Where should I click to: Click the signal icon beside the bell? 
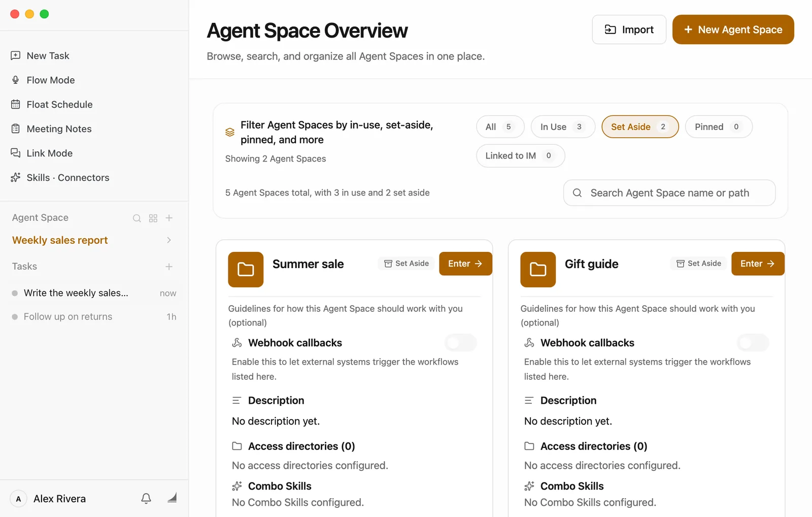click(172, 498)
